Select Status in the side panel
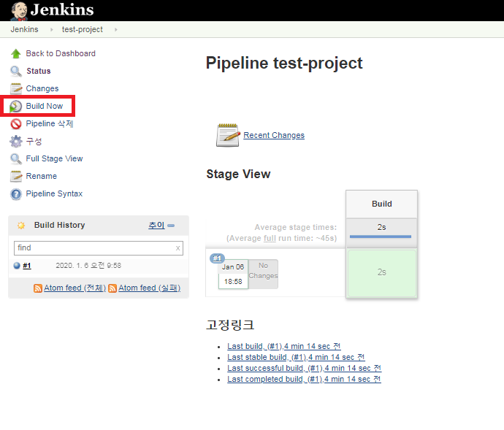 point(39,71)
